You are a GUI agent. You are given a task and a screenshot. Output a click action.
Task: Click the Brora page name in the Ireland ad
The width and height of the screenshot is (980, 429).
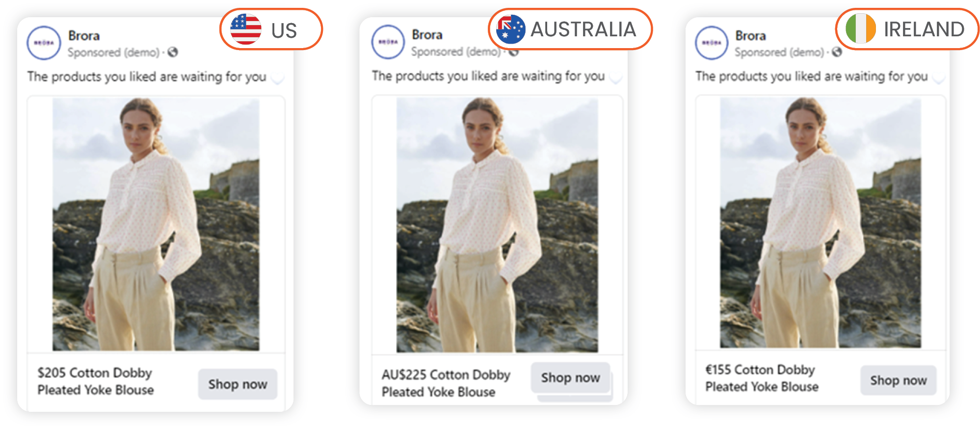750,36
